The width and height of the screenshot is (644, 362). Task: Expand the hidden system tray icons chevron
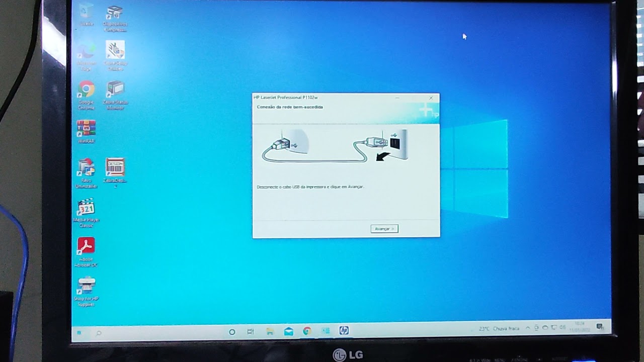click(x=528, y=328)
